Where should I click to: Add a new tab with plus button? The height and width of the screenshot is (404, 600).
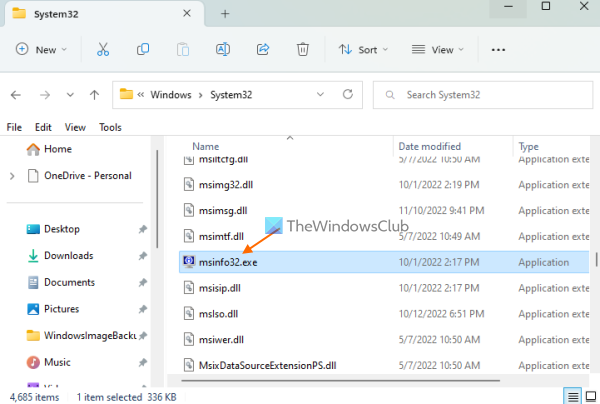pos(225,14)
